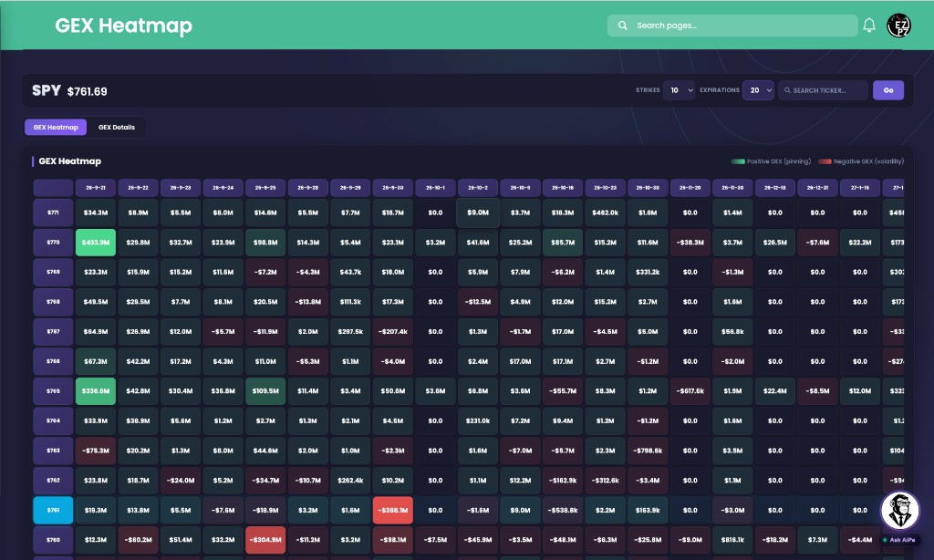Click the red -$304.9M cell
Viewport: 934px width, 560px height.
coord(265,540)
